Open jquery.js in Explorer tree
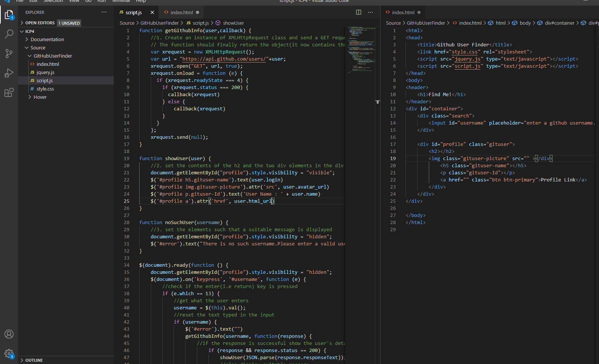This screenshot has height=364, width=599. point(45,72)
